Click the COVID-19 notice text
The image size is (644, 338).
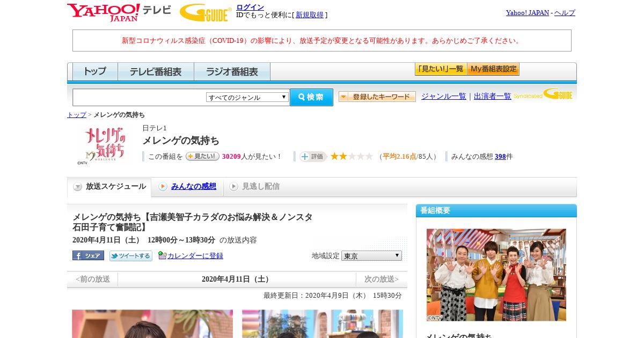322,41
